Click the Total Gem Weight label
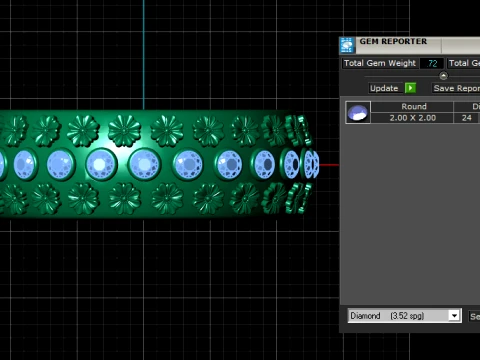 pyautogui.click(x=380, y=63)
